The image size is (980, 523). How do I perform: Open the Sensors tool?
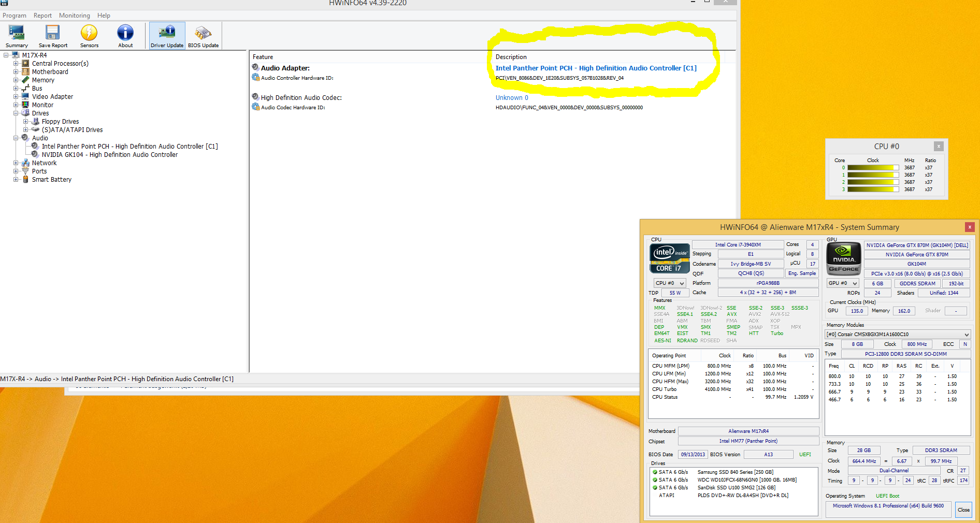tap(89, 36)
